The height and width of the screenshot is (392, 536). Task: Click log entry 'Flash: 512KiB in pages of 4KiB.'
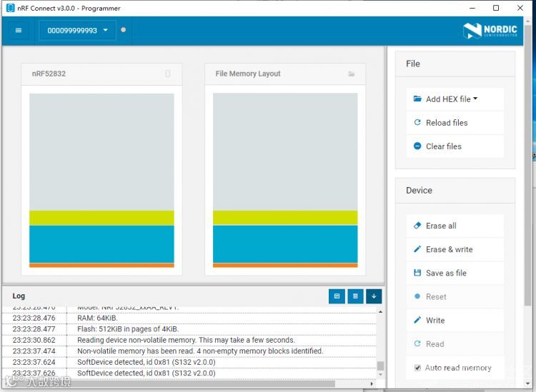tap(128, 329)
